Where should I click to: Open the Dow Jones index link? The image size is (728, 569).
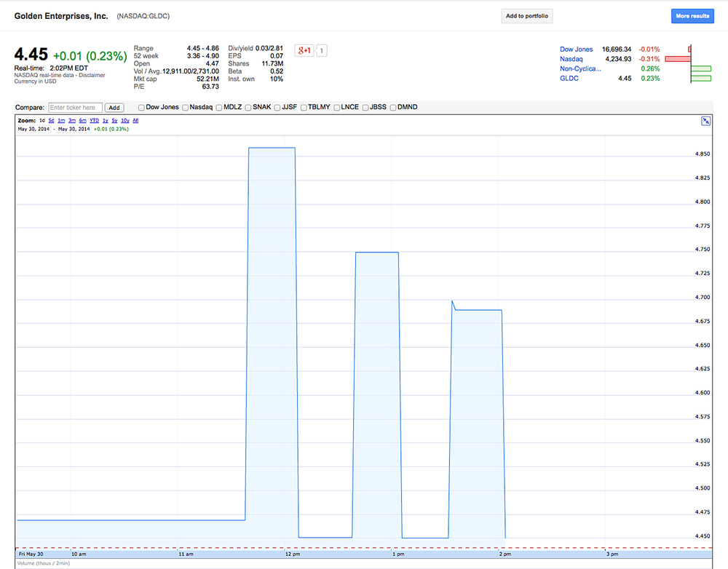(x=576, y=49)
